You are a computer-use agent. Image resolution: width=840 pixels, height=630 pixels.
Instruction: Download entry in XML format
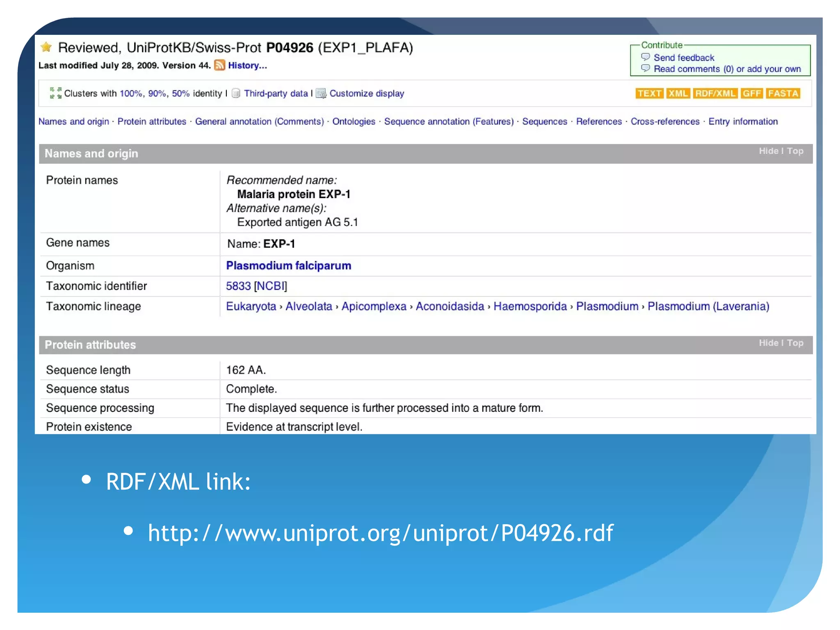click(678, 94)
